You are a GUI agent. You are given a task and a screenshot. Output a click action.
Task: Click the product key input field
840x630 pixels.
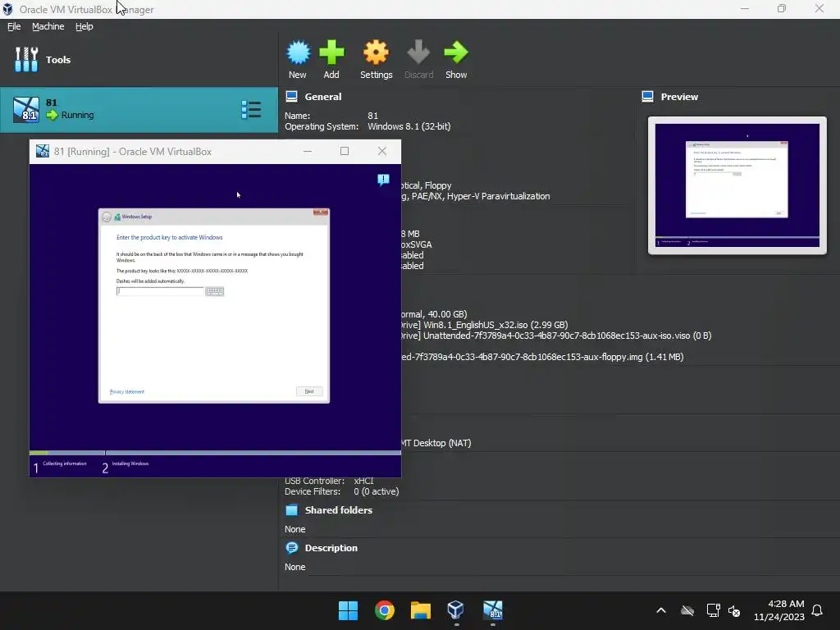click(x=160, y=291)
